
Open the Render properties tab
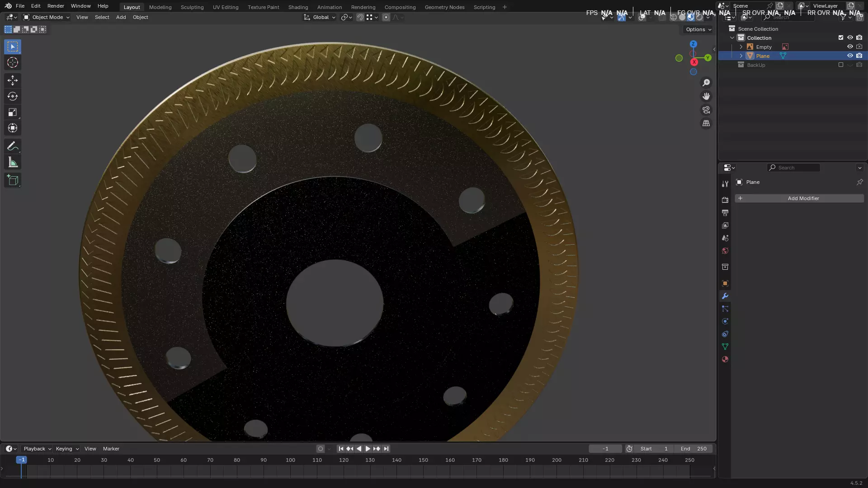coord(725,200)
